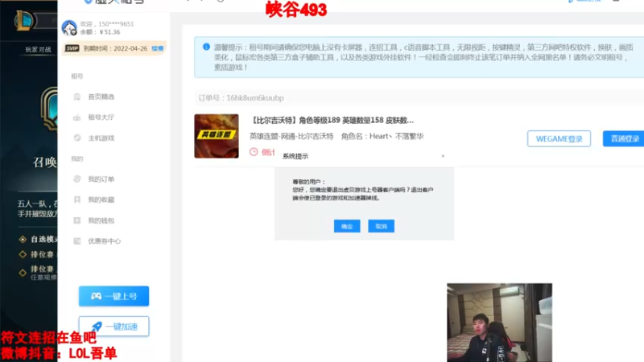
Task: Open 我的订单 in sidebar
Action: pyautogui.click(x=101, y=179)
